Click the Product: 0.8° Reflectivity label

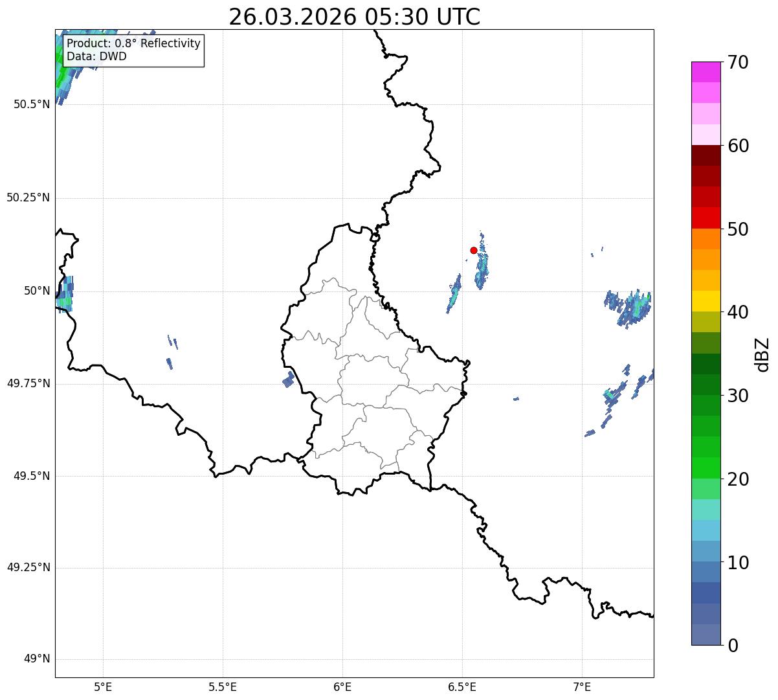point(134,43)
